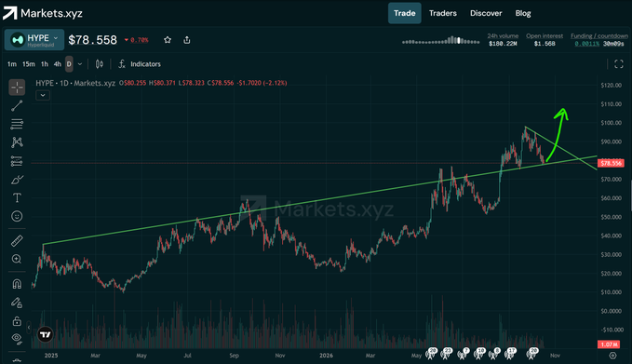Open the Traders tab
This screenshot has width=632, height=364.
pos(442,13)
